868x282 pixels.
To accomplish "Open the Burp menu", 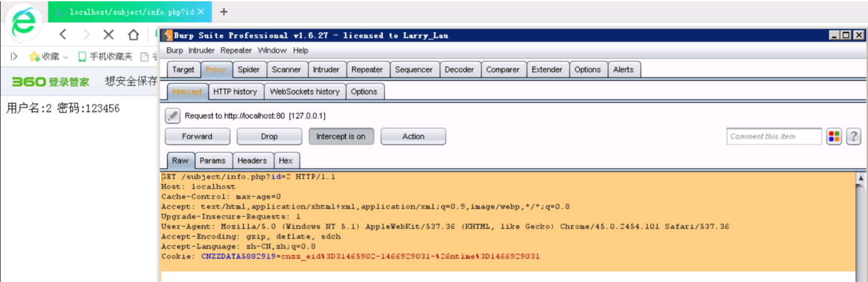I will tap(175, 50).
